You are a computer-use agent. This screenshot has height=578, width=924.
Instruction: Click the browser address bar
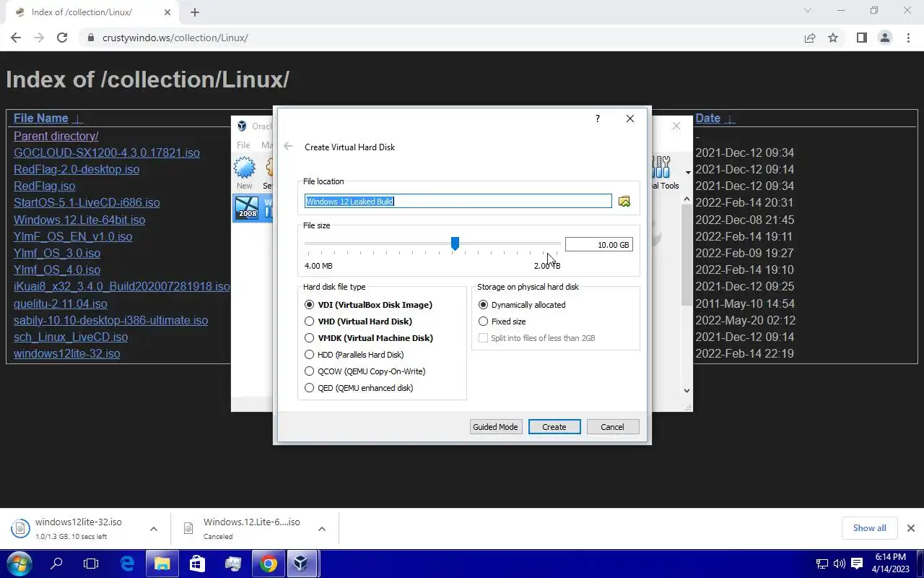coord(440,38)
